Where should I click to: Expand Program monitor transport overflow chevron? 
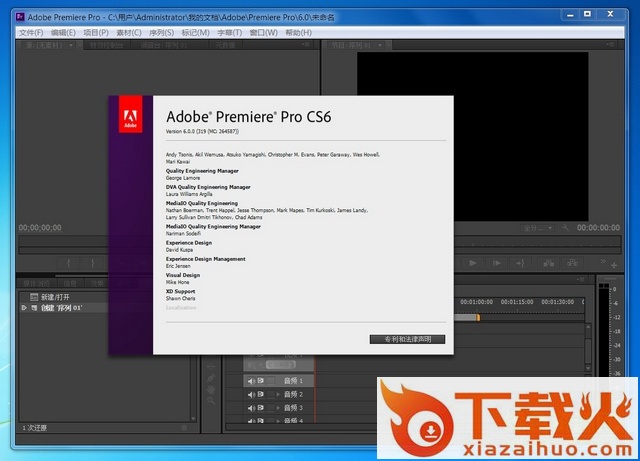pos(603,261)
